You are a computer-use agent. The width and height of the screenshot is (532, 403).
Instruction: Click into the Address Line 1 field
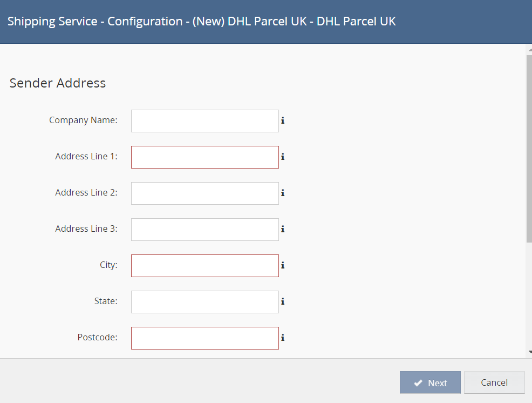tap(205, 157)
